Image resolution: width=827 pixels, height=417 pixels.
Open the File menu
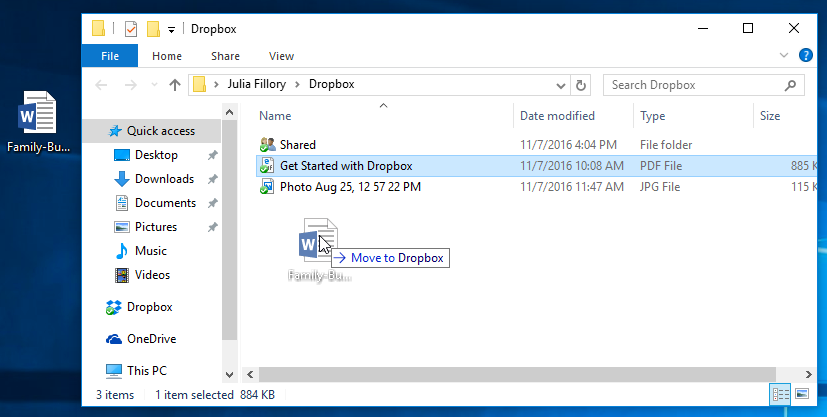click(x=110, y=56)
